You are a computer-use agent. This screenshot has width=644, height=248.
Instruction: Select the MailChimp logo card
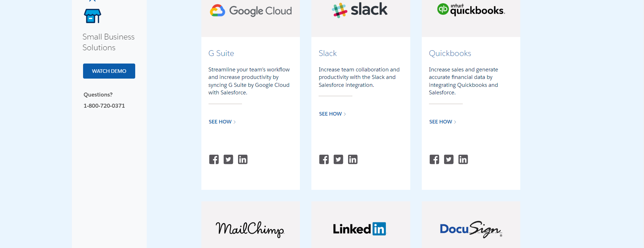(250, 229)
